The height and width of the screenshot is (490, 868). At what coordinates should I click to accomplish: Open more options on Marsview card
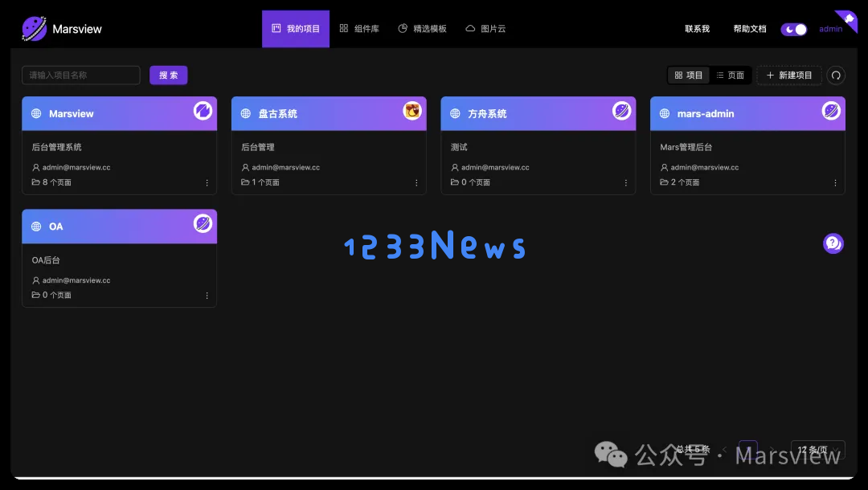(207, 182)
